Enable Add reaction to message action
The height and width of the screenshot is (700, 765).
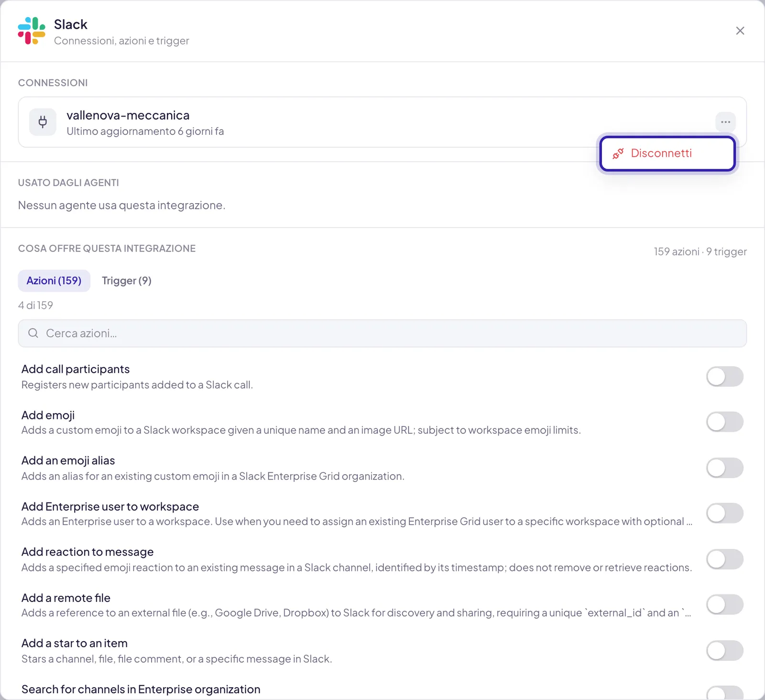click(x=725, y=559)
